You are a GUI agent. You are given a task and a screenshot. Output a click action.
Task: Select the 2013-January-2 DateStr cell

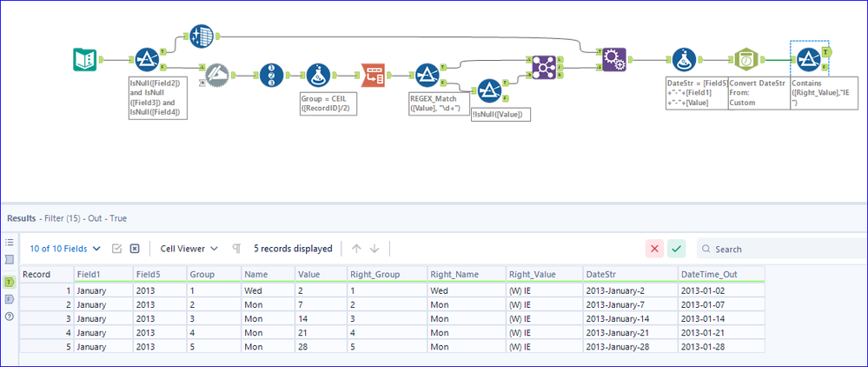[631, 290]
